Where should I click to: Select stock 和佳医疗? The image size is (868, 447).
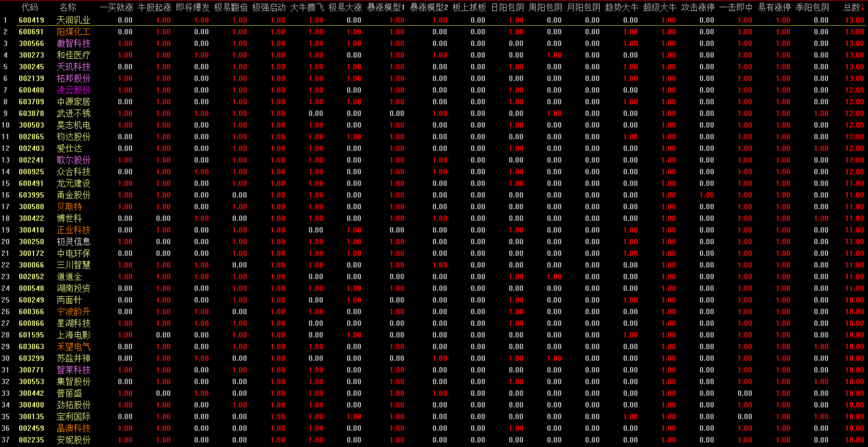[x=73, y=55]
